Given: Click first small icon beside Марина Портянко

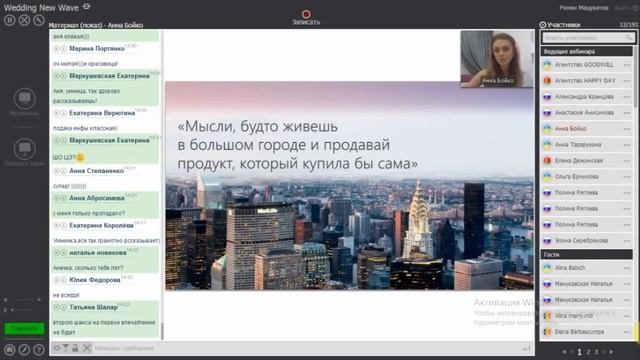Looking at the screenshot, I should 57,49.
